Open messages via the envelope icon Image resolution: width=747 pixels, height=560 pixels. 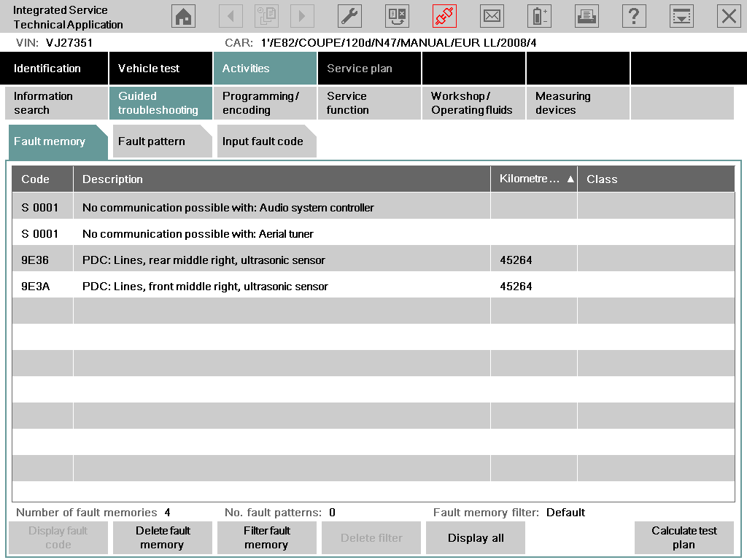coord(491,15)
